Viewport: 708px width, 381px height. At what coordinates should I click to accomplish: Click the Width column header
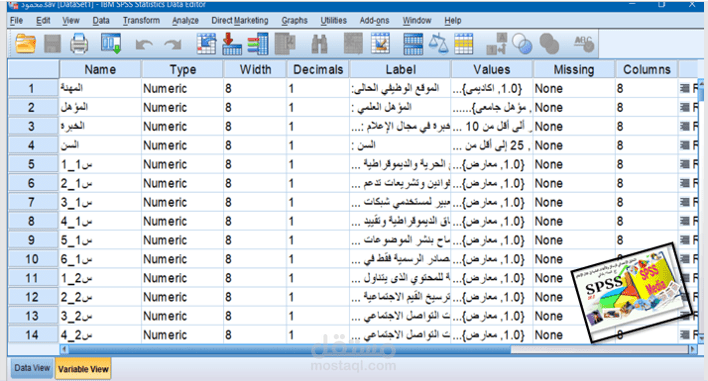point(255,70)
